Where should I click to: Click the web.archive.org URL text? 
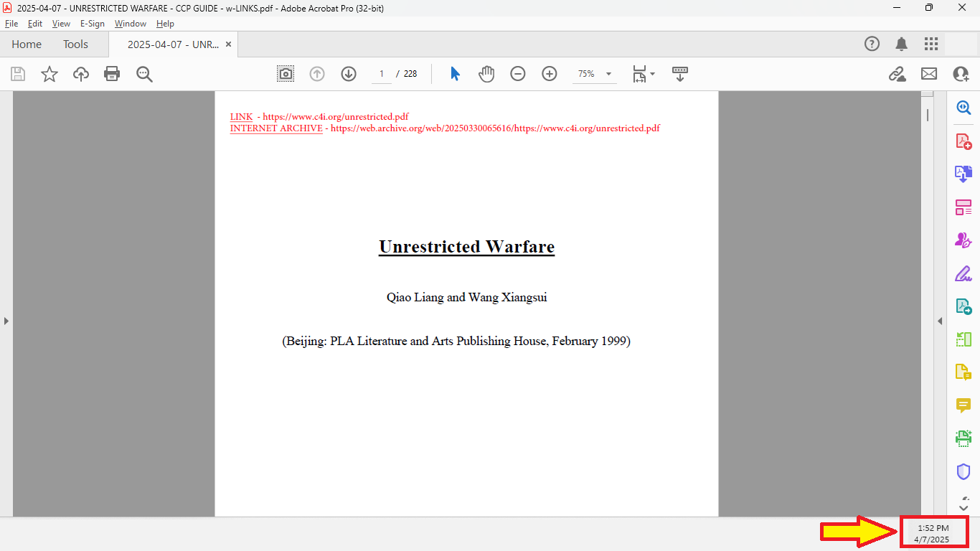(495, 128)
